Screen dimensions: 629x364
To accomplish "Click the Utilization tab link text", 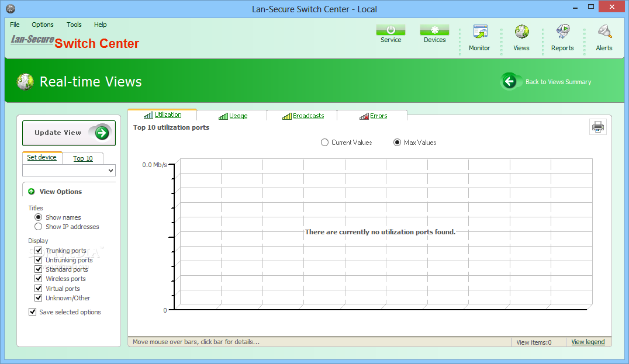I will pyautogui.click(x=168, y=115).
